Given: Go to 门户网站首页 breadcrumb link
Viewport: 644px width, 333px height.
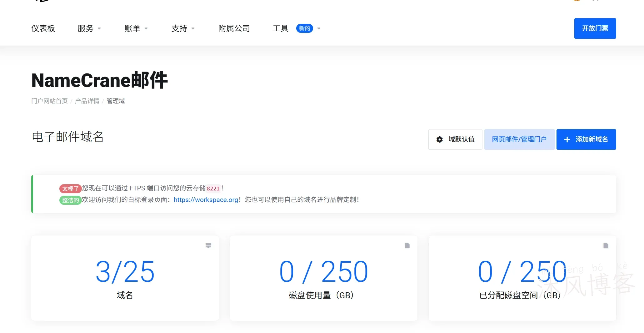Looking at the screenshot, I should coord(49,101).
